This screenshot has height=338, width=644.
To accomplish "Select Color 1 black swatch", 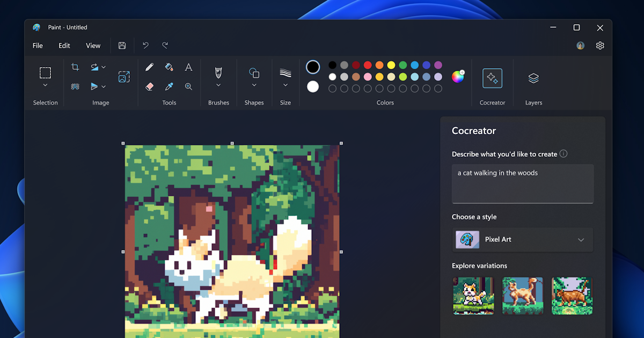I will (313, 67).
